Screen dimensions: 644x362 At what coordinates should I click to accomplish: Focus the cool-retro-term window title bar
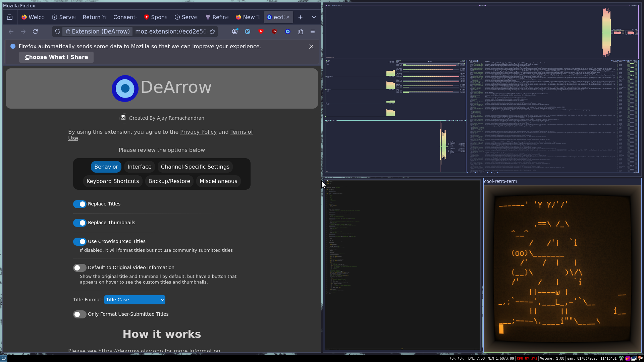562,181
